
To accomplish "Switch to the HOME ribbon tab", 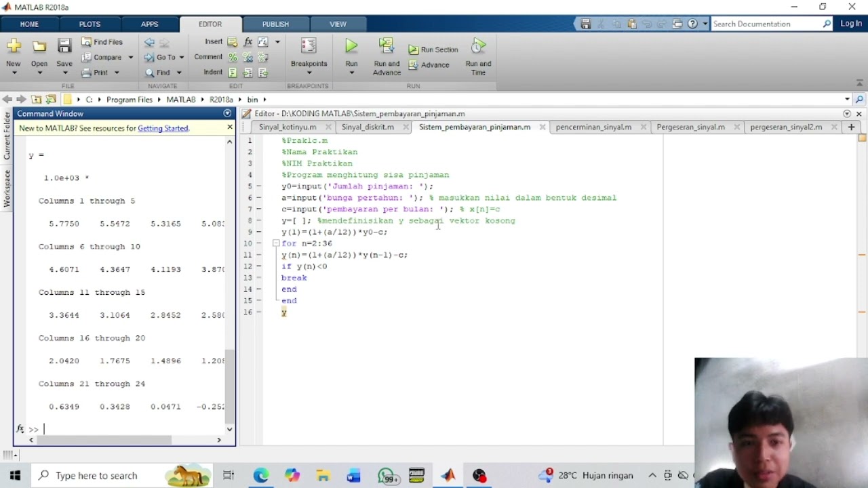I will (29, 24).
